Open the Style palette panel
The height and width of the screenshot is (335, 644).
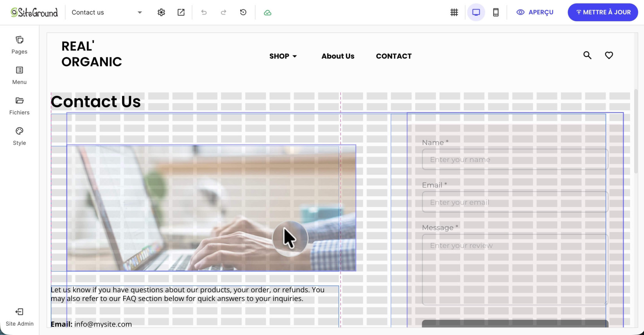tap(20, 136)
